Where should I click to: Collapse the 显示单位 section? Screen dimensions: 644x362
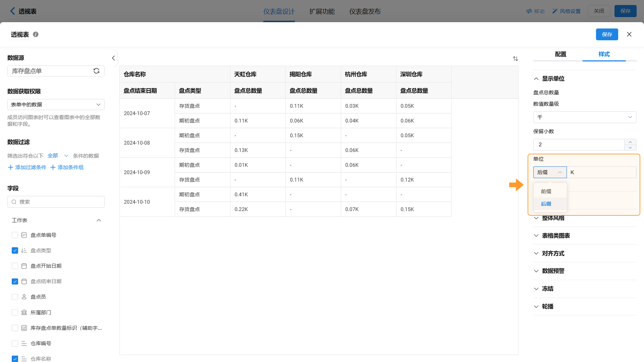[536, 79]
